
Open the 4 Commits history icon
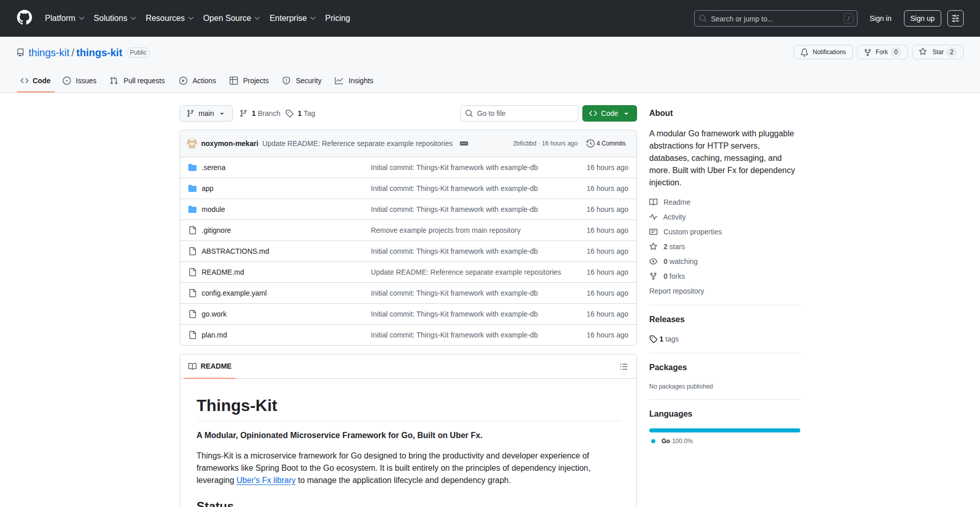point(606,143)
